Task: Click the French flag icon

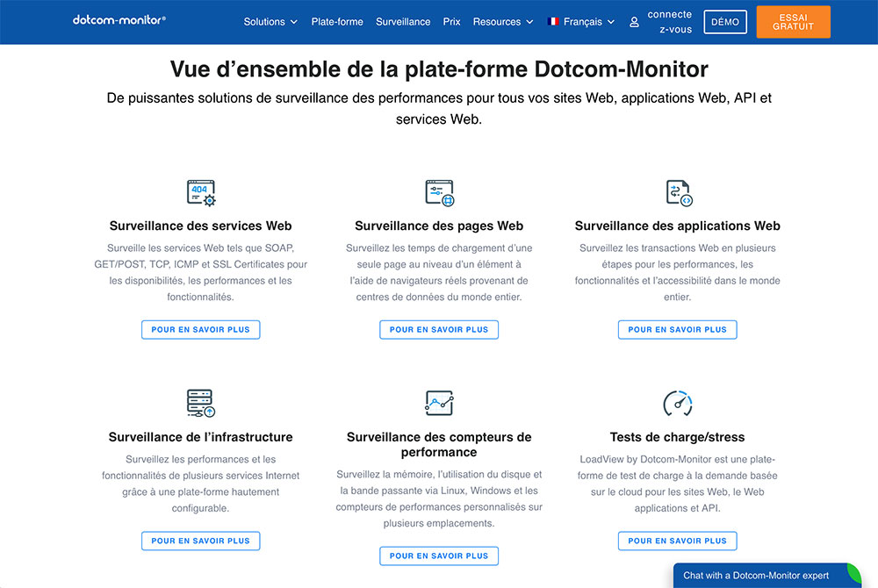Action: [553, 22]
